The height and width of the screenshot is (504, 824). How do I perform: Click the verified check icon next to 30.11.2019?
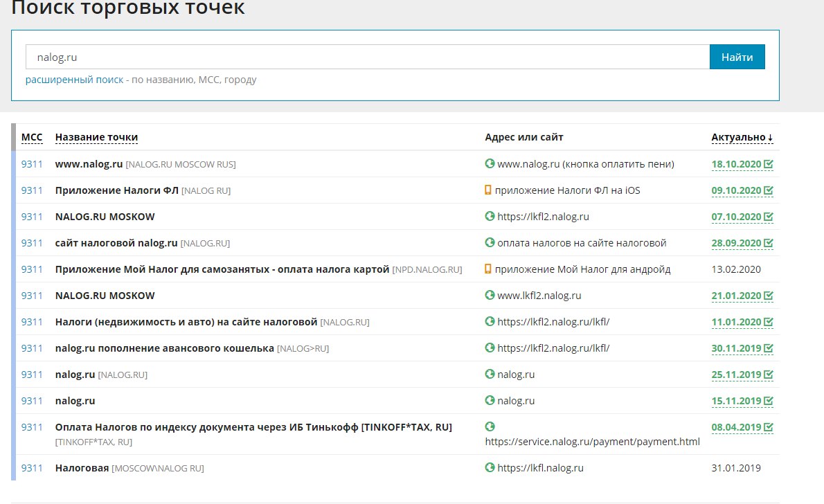769,348
